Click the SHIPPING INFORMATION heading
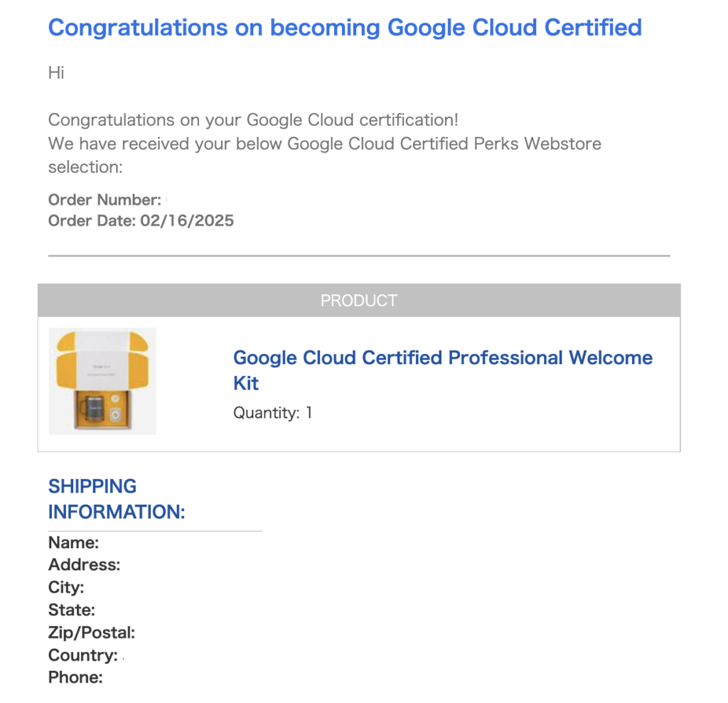The height and width of the screenshot is (703, 728). (x=117, y=499)
